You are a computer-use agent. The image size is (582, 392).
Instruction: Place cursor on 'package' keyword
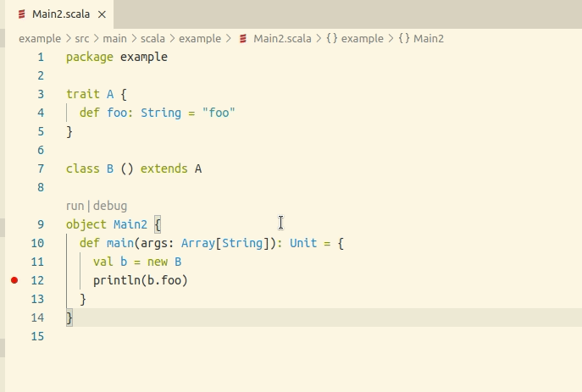pos(90,57)
